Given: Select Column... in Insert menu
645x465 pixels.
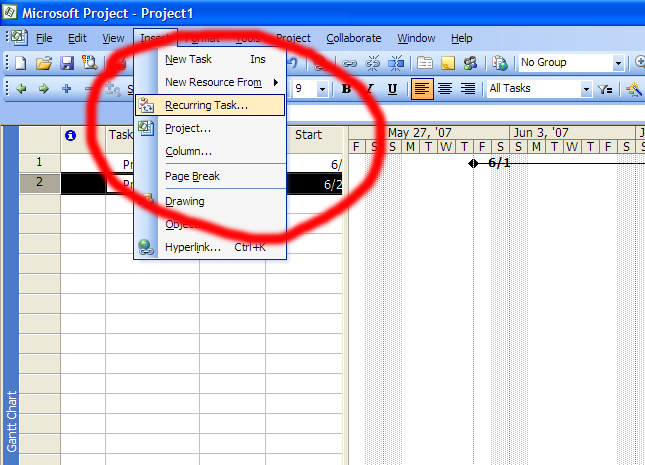Looking at the screenshot, I should [x=210, y=151].
